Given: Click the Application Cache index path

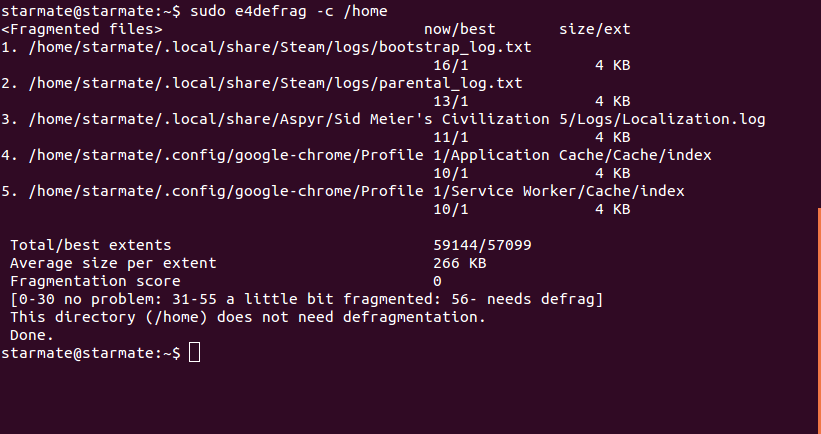Looking at the screenshot, I should coord(370,155).
